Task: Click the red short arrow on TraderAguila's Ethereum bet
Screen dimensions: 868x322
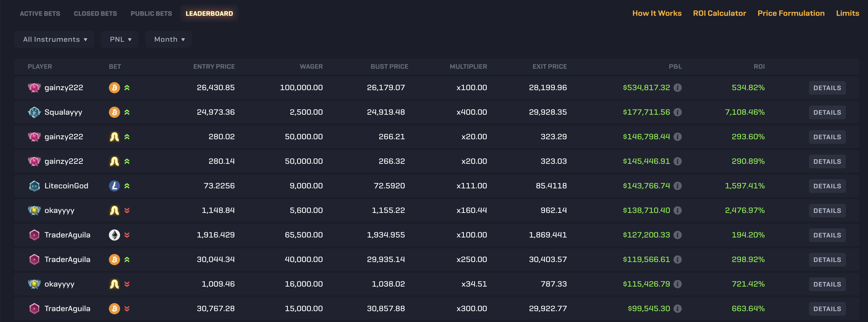Action: tap(127, 235)
